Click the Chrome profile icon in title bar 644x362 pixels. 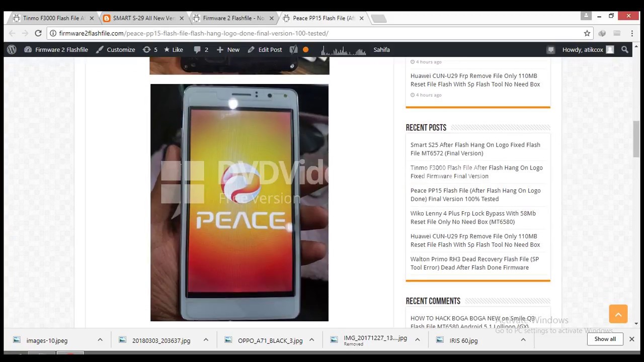(x=586, y=16)
